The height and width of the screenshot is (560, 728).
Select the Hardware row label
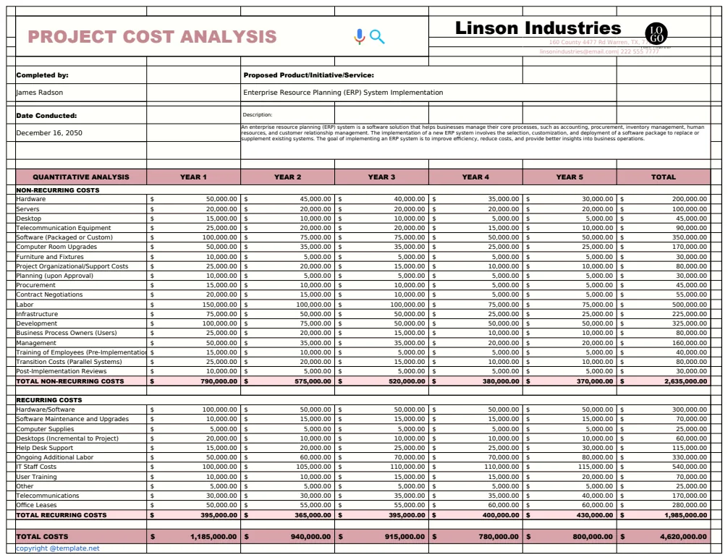pyautogui.click(x=31, y=199)
